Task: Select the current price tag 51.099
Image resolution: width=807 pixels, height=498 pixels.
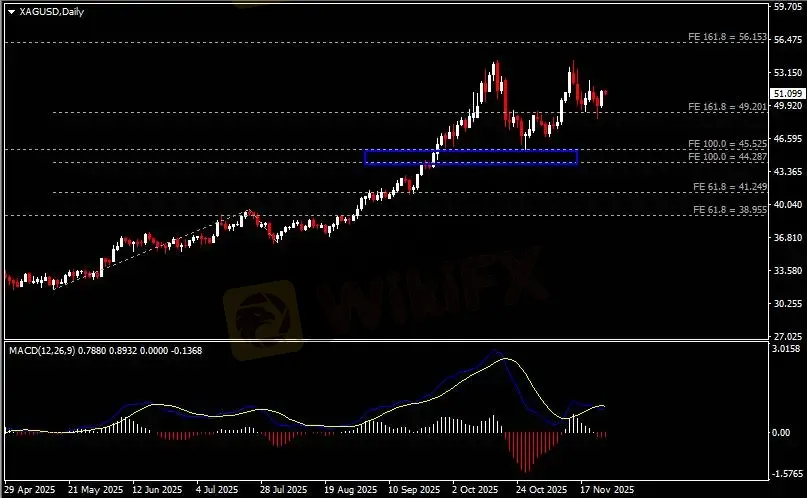Action: (787, 93)
